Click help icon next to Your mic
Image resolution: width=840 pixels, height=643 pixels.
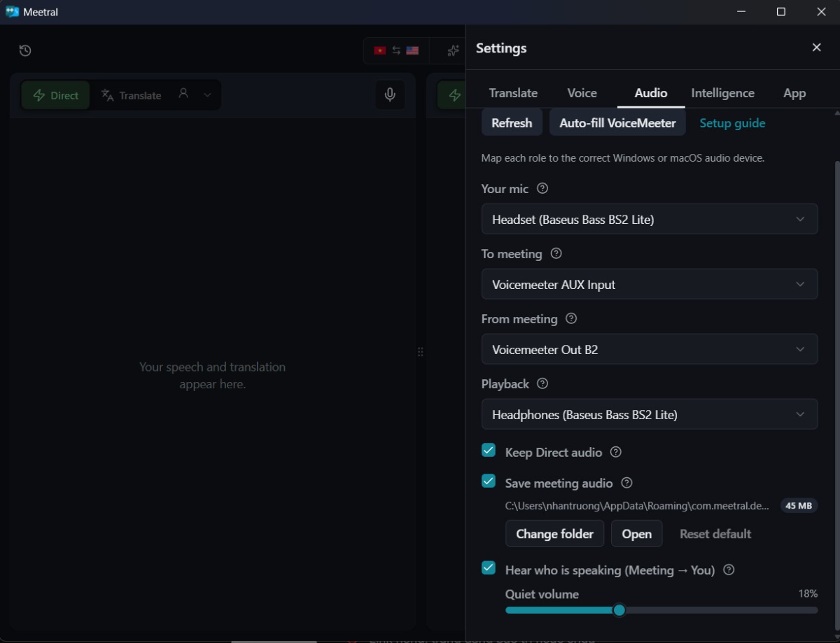click(x=542, y=188)
